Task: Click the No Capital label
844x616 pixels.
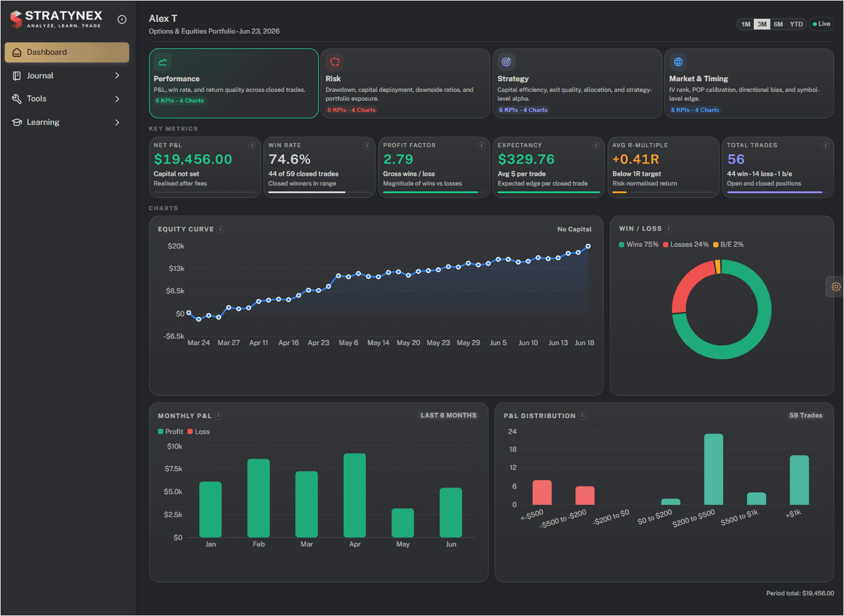Action: [575, 230]
